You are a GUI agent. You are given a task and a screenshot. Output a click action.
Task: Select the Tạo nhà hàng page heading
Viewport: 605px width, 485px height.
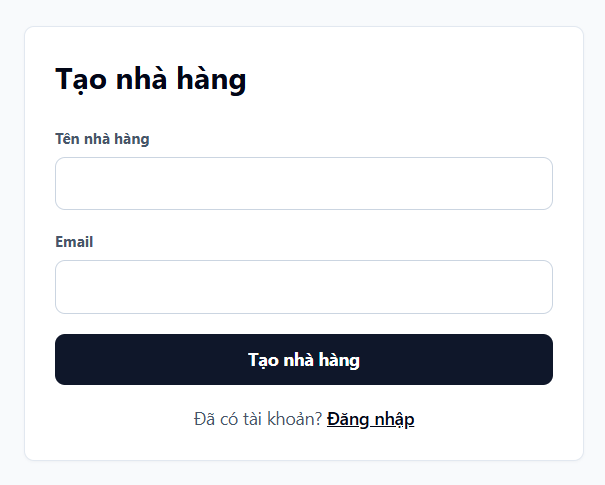[150, 79]
